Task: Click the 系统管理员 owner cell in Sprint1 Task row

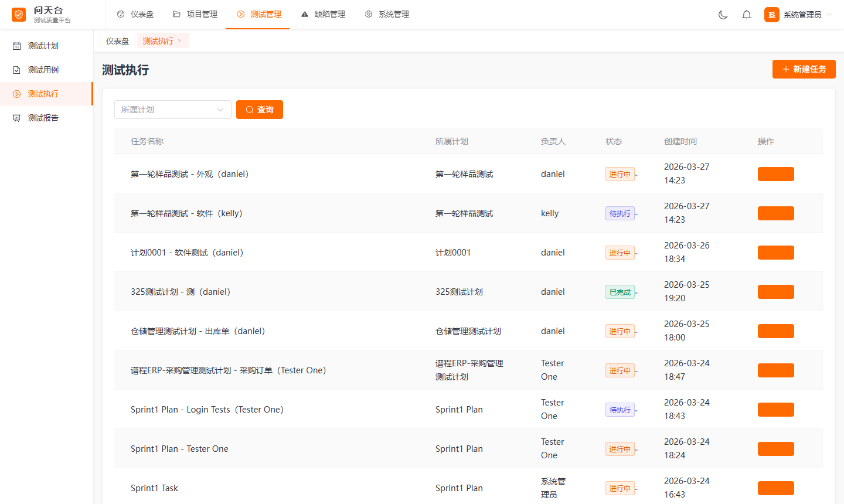Action: [553, 488]
